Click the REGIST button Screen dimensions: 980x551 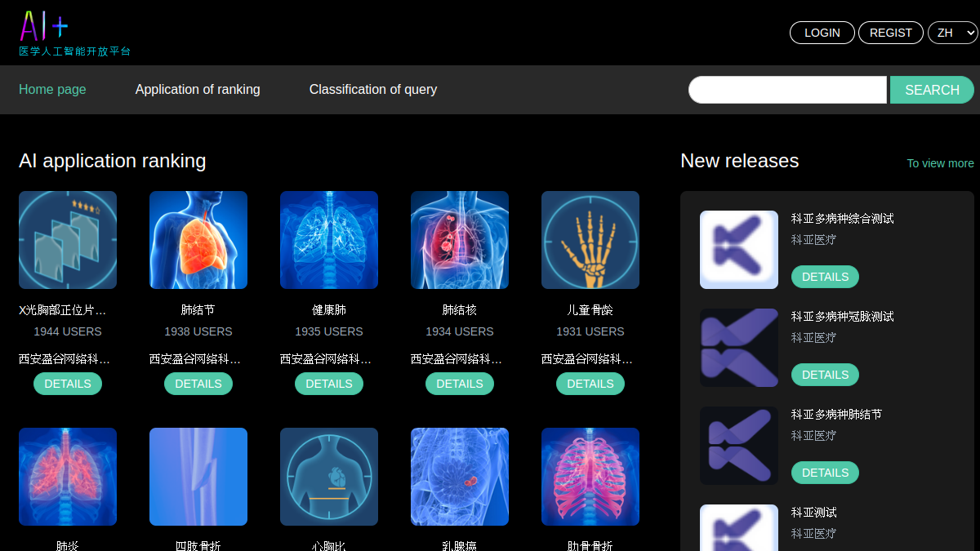click(x=891, y=33)
